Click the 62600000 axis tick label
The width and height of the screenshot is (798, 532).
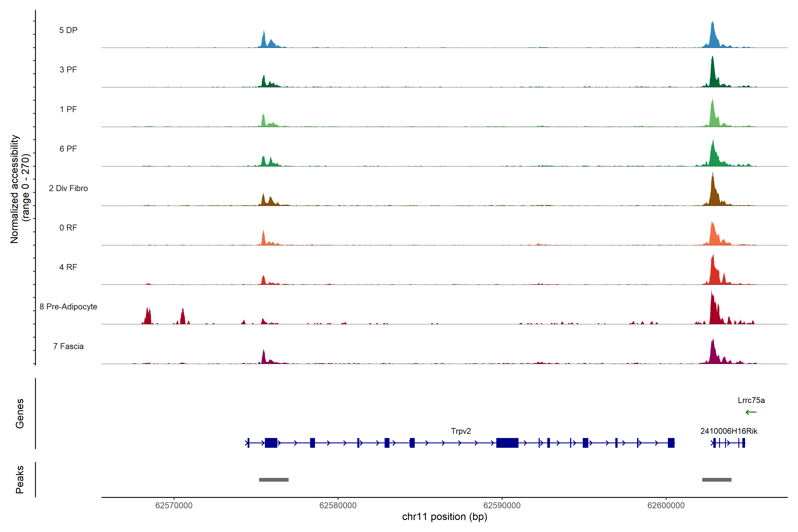(x=666, y=505)
